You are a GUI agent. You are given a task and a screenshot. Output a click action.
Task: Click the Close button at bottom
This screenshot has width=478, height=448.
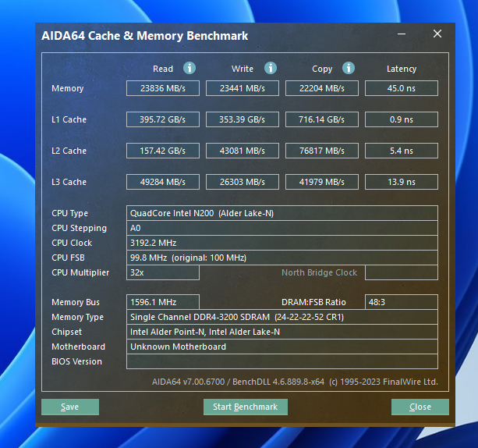(420, 407)
